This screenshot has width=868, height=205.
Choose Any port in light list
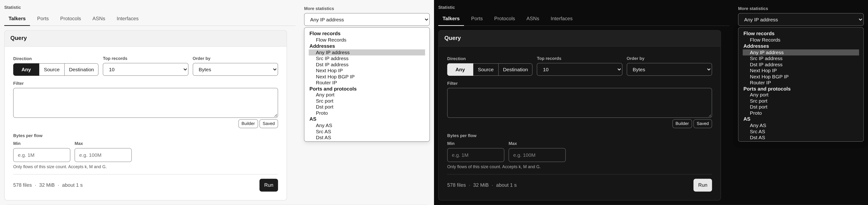coord(367,95)
